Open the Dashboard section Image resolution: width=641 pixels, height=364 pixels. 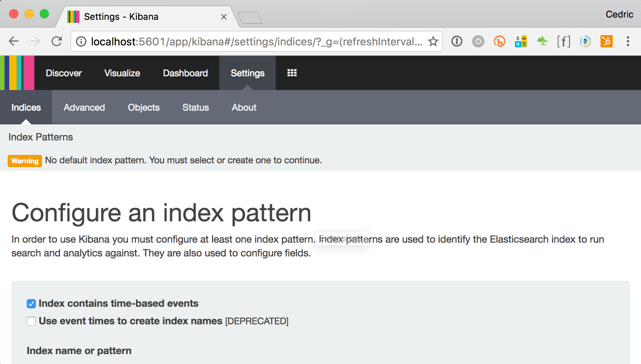point(185,73)
